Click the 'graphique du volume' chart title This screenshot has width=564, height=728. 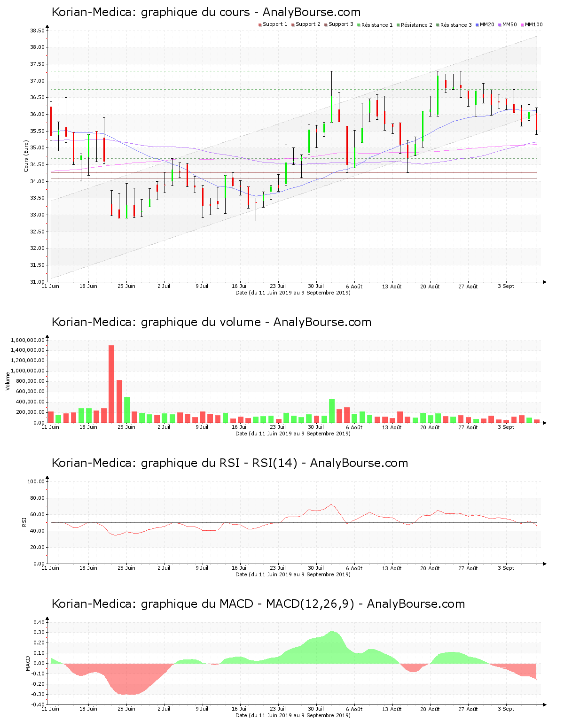tap(211, 322)
